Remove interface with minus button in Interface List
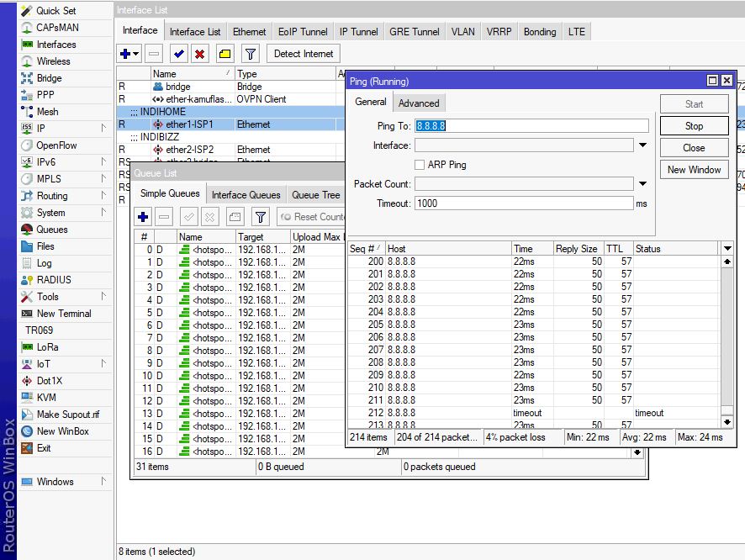 pos(154,54)
